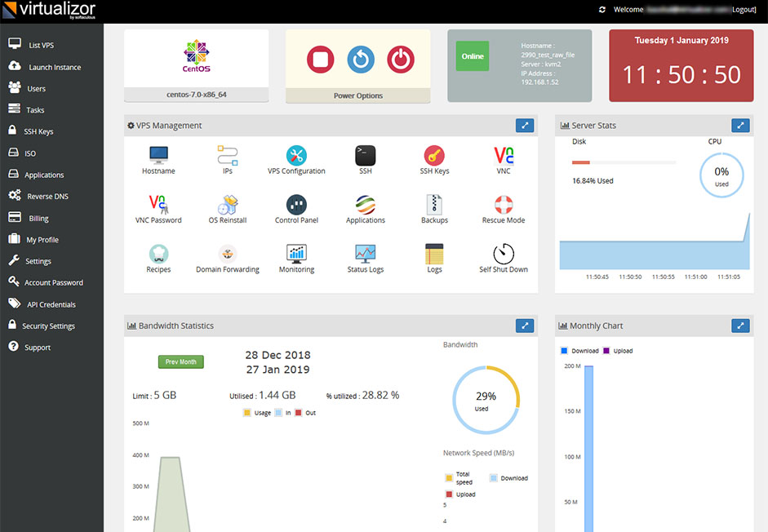
Task: Expand the Server Stats panel
Action: point(739,126)
